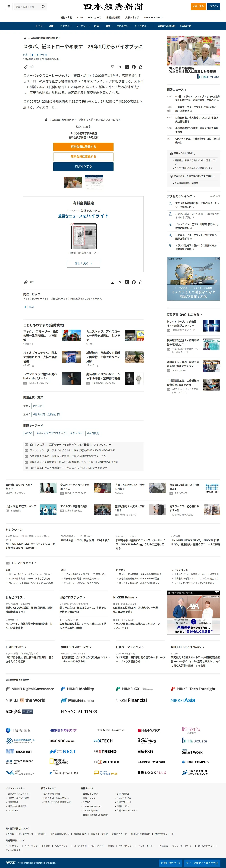
Task: Open the drinks photo thumbnail
Action: pyautogui.click(x=73, y=182)
